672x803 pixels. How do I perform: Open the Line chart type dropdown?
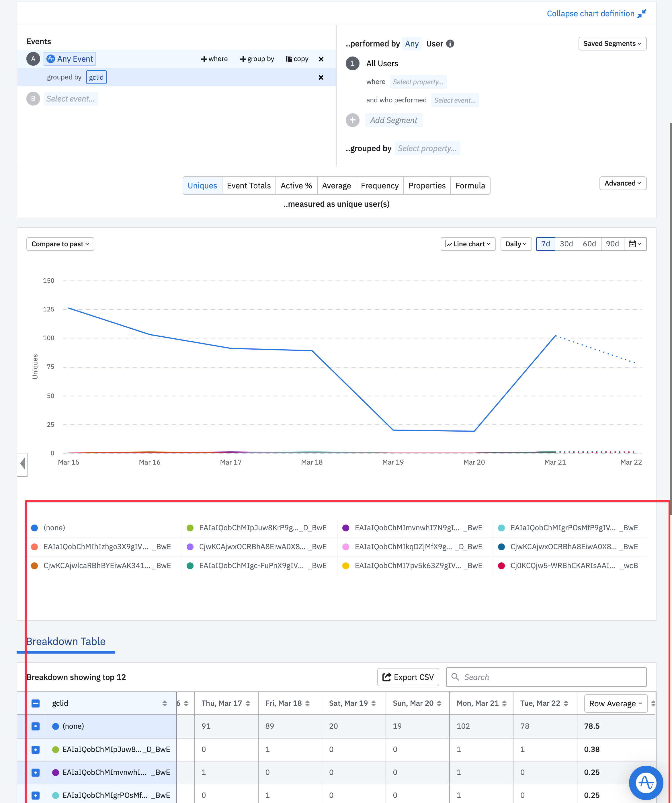coord(468,244)
